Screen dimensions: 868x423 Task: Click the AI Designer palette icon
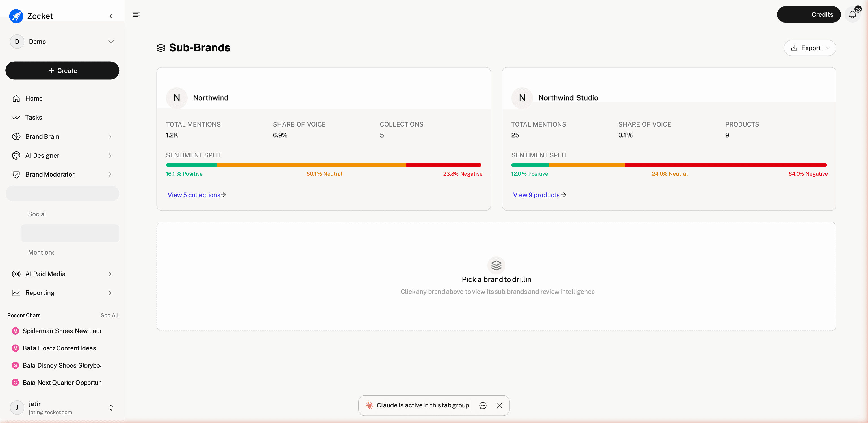[x=16, y=155]
